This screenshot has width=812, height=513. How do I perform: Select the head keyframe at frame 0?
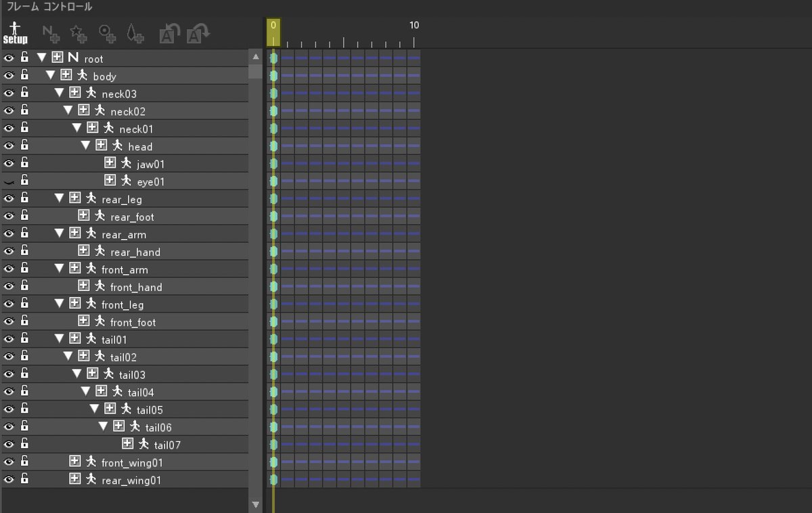tap(273, 146)
